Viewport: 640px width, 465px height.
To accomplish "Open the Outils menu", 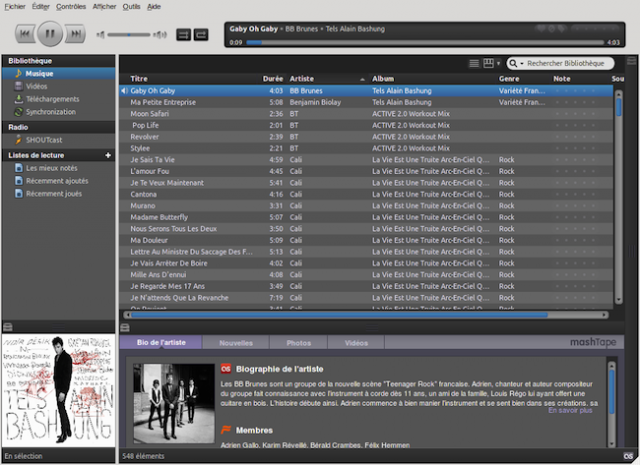I will point(131,7).
